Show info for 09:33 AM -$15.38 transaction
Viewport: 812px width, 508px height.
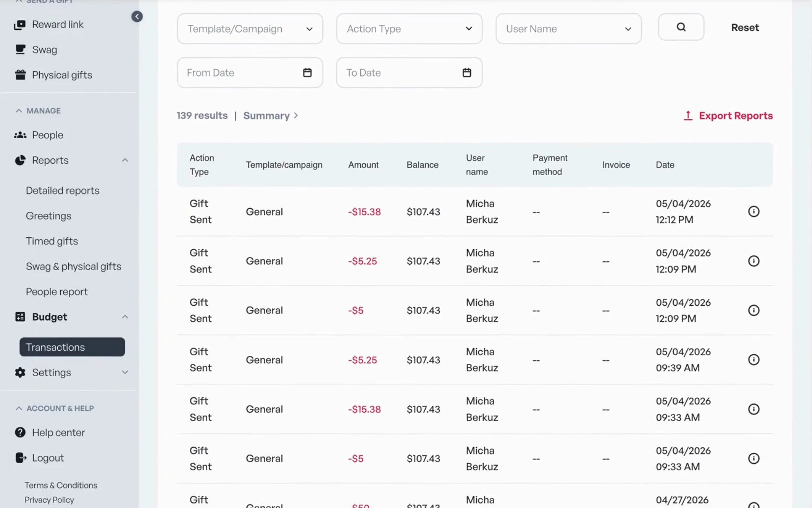click(753, 409)
